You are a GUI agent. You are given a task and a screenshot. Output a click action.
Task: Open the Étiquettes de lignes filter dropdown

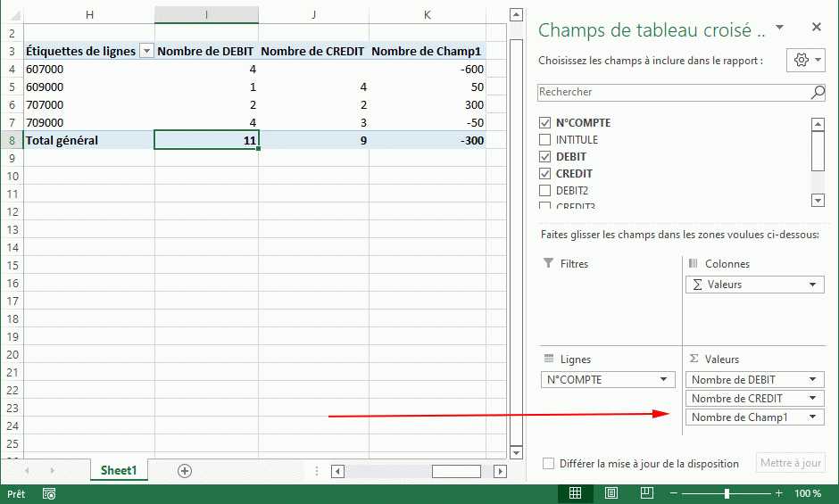146,51
